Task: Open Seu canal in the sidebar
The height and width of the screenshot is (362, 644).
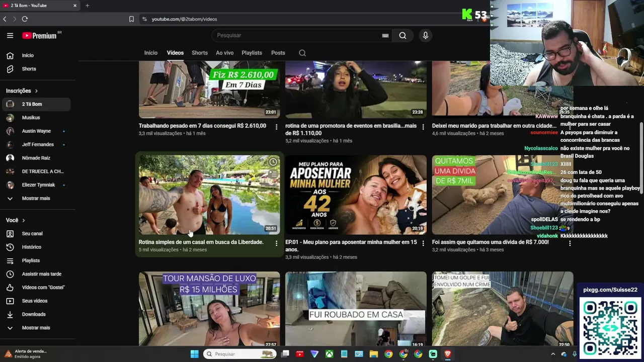Action: (x=35, y=234)
